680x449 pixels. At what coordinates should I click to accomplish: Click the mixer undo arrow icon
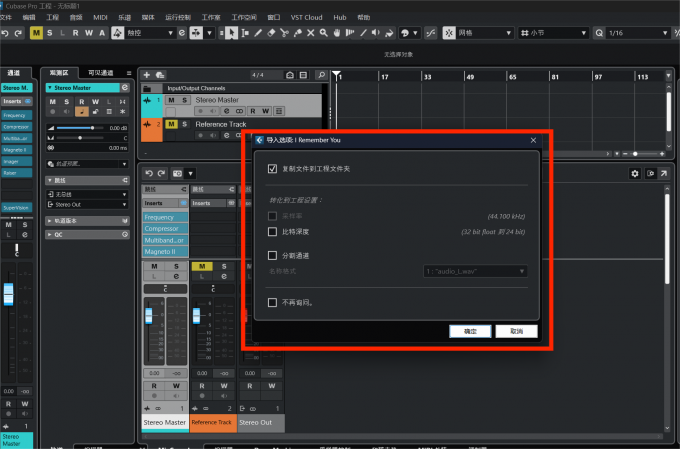[x=149, y=174]
